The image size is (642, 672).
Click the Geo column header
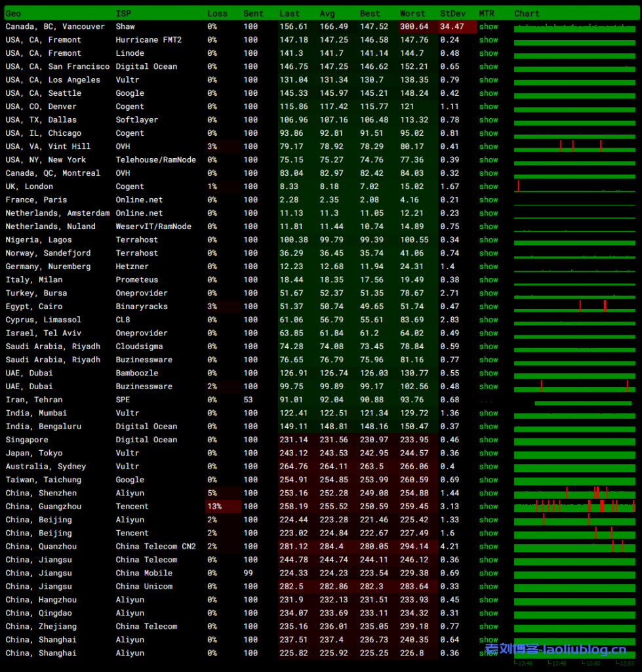pyautogui.click(x=13, y=13)
